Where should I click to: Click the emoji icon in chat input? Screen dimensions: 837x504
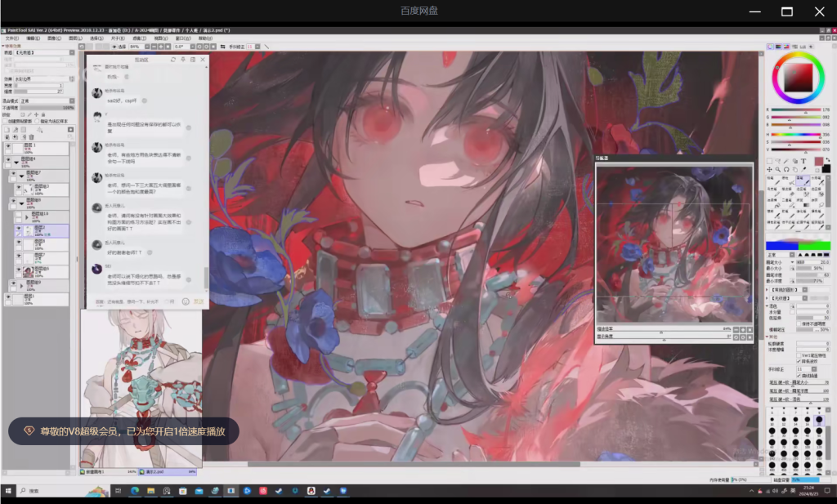pyautogui.click(x=186, y=301)
